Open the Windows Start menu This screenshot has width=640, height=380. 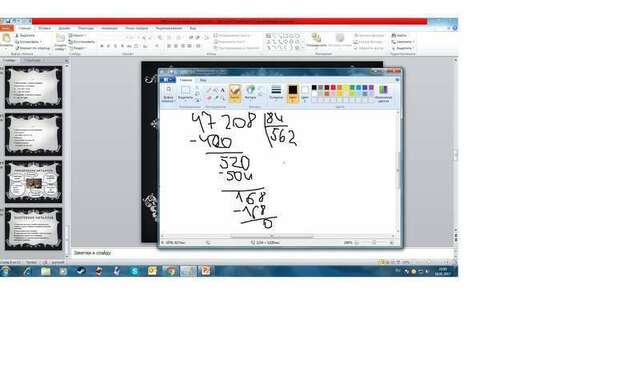click(6, 271)
